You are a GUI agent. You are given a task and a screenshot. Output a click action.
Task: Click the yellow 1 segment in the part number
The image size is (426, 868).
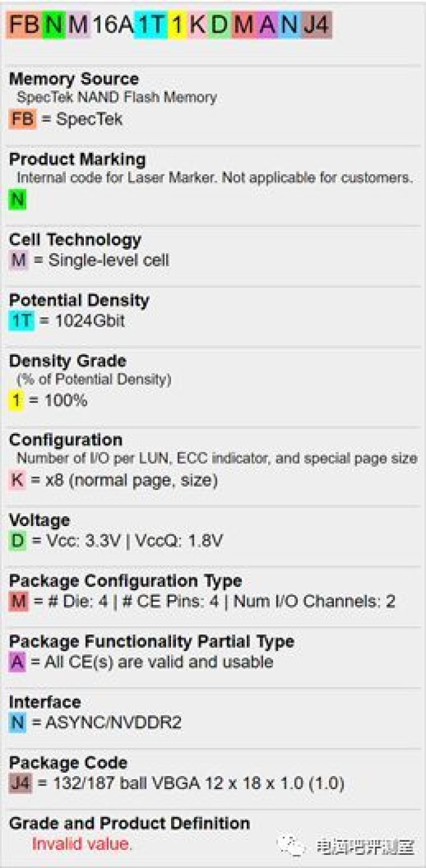pyautogui.click(x=177, y=25)
